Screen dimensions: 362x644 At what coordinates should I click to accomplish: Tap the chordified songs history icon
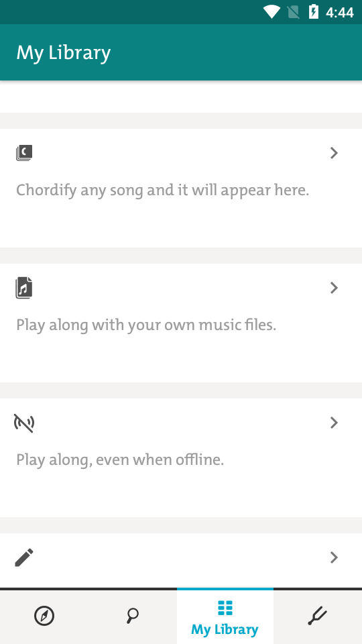click(x=24, y=153)
